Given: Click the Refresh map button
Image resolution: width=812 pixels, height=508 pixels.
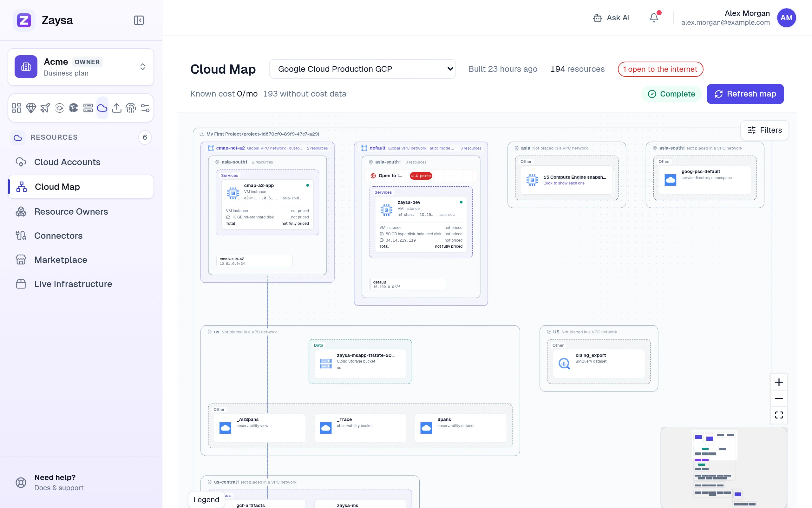Looking at the screenshot, I should tap(745, 94).
